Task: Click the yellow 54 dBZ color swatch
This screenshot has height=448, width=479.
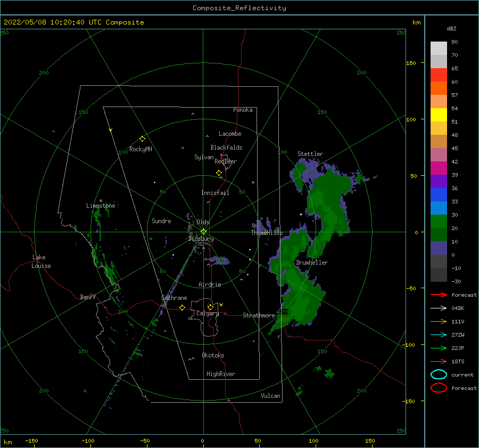Action: click(439, 115)
